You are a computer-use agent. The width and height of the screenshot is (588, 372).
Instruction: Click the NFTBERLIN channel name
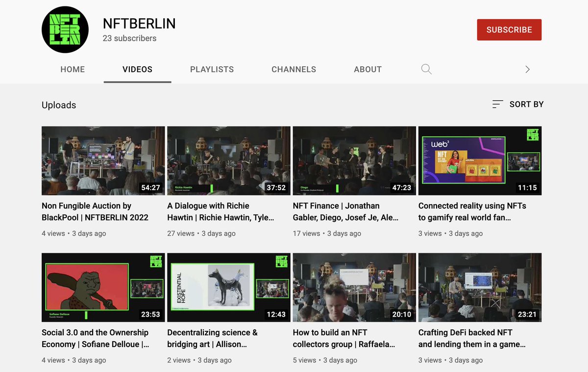(x=139, y=23)
